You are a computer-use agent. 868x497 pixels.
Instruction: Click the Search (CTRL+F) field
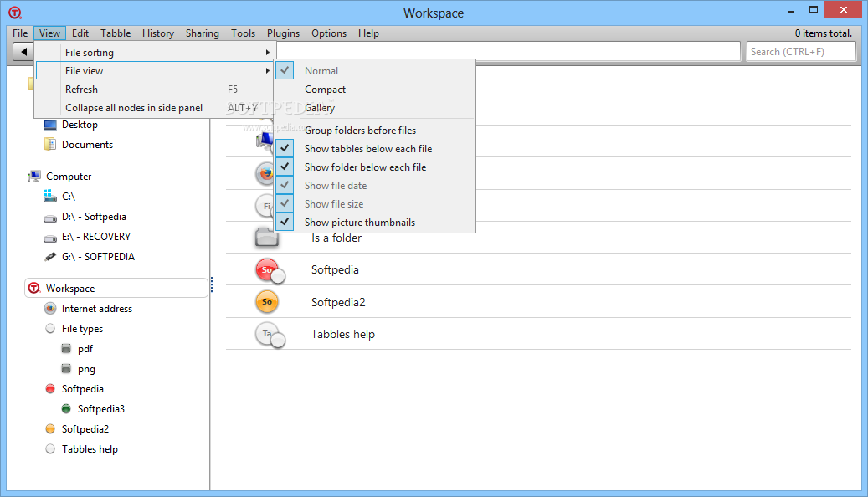click(800, 52)
